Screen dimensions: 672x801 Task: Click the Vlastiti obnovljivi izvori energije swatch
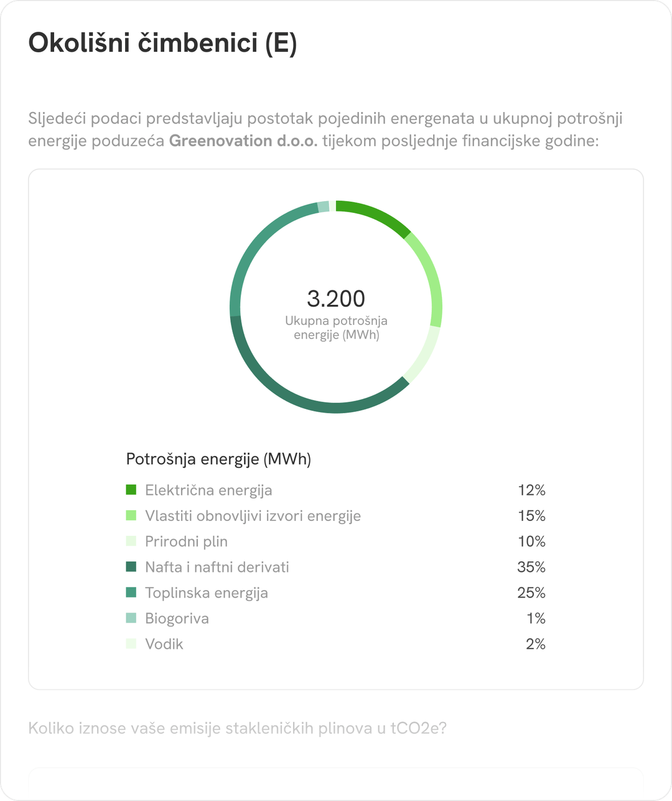[131, 515]
